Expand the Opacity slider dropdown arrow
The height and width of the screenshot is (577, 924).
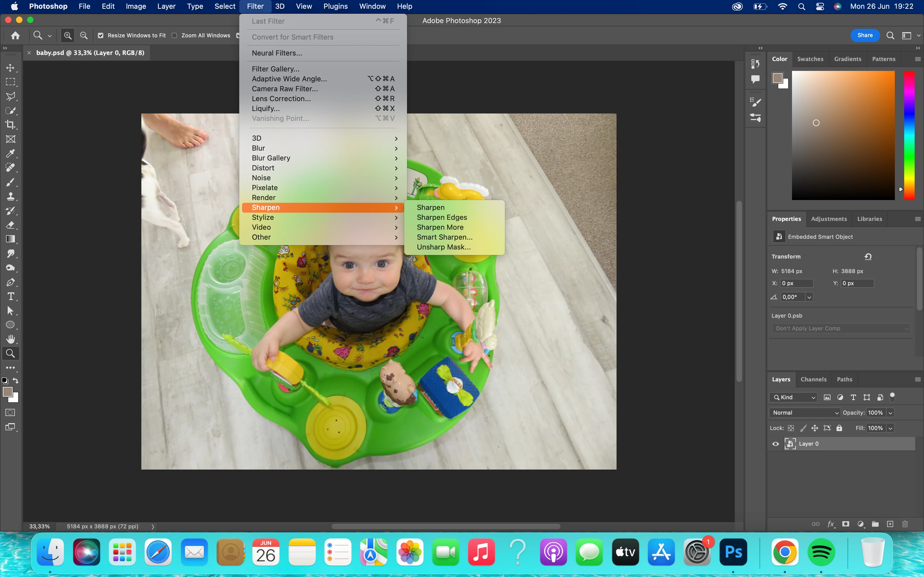890,413
